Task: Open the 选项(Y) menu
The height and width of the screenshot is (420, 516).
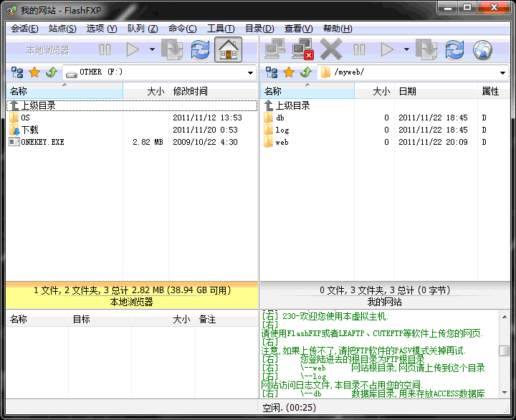Action: (102, 29)
